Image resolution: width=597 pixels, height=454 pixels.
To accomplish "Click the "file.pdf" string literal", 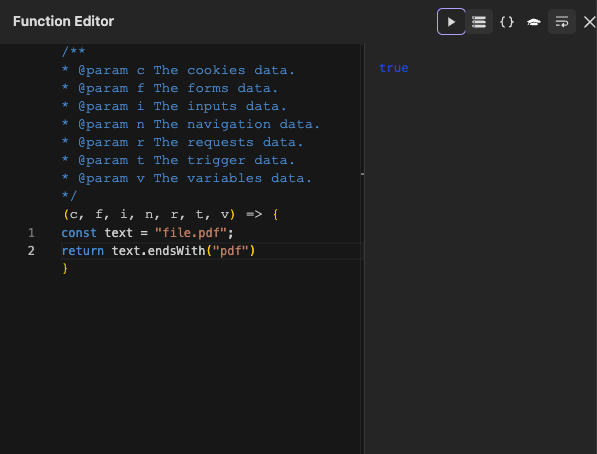I will pyautogui.click(x=191, y=233).
